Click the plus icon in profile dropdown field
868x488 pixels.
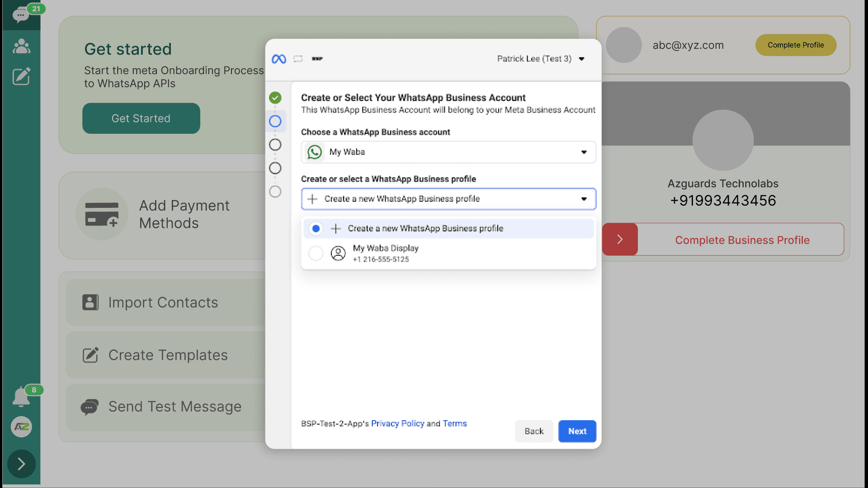click(312, 199)
